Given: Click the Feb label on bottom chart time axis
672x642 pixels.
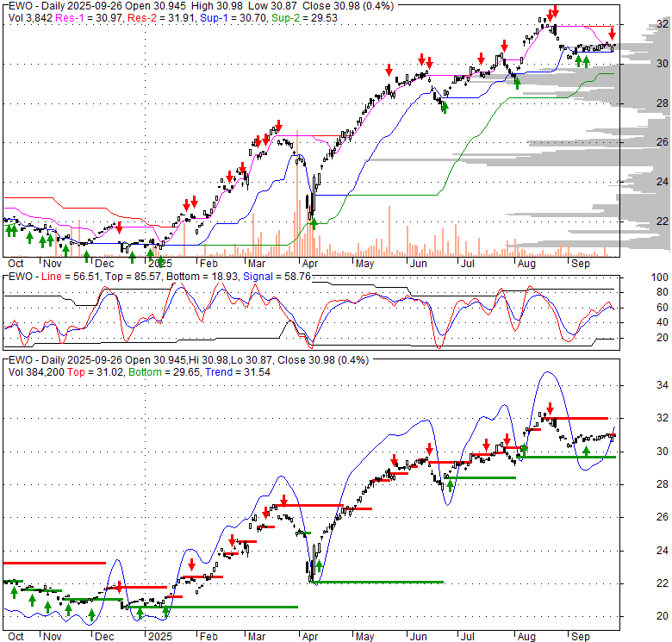Looking at the screenshot, I should click(x=208, y=637).
